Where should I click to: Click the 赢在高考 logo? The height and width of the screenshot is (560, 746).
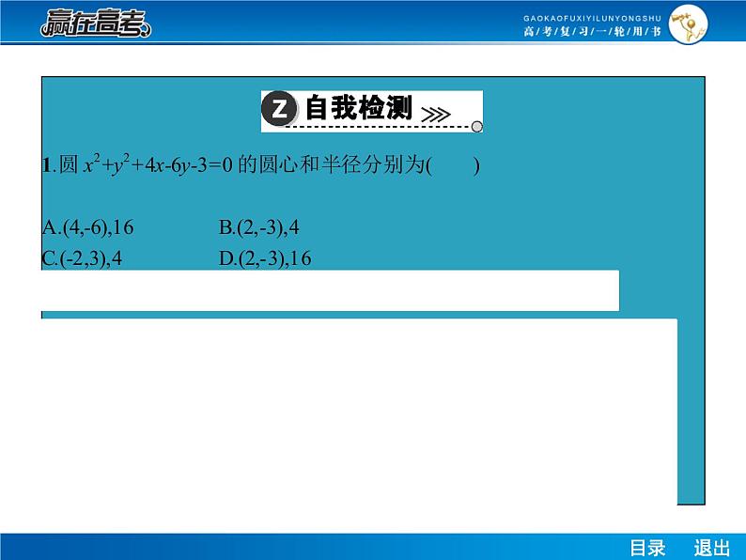(96, 23)
